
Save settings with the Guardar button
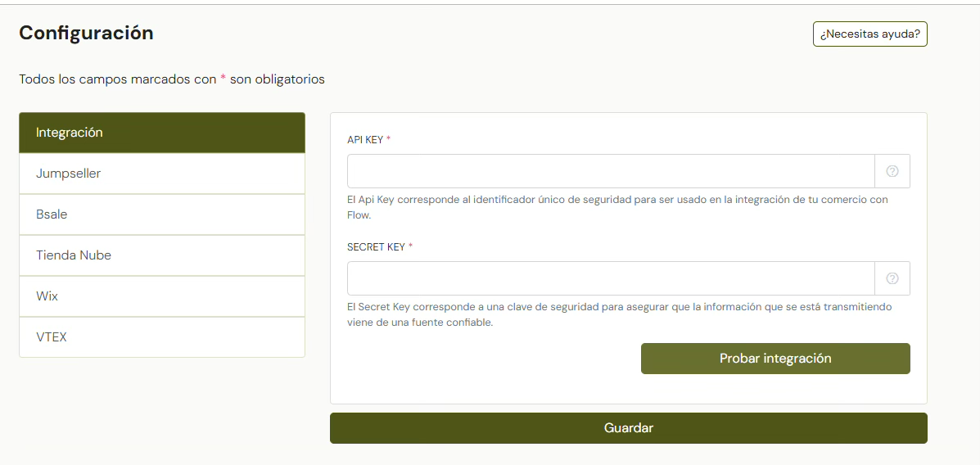tap(628, 428)
